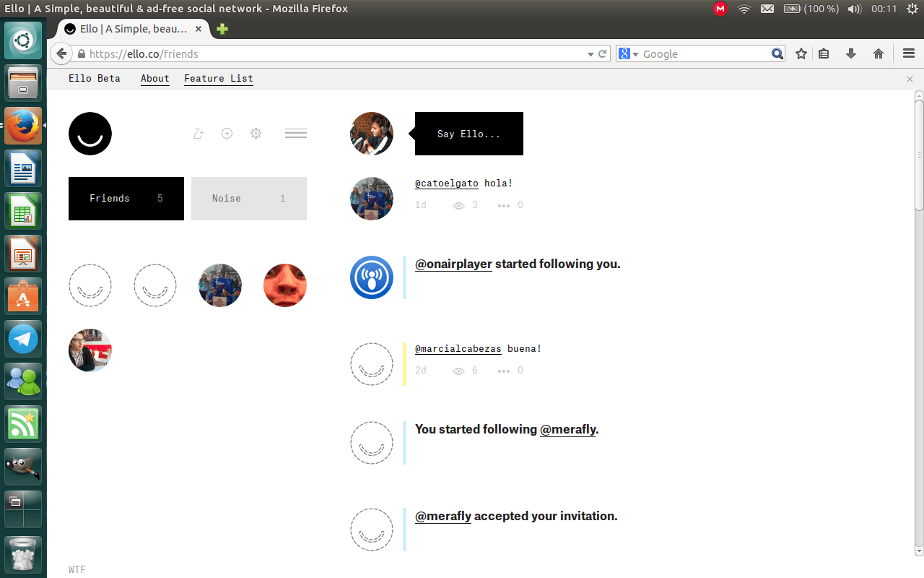Open Ello settings gear icon
Image resolution: width=924 pixels, height=578 pixels.
click(256, 134)
